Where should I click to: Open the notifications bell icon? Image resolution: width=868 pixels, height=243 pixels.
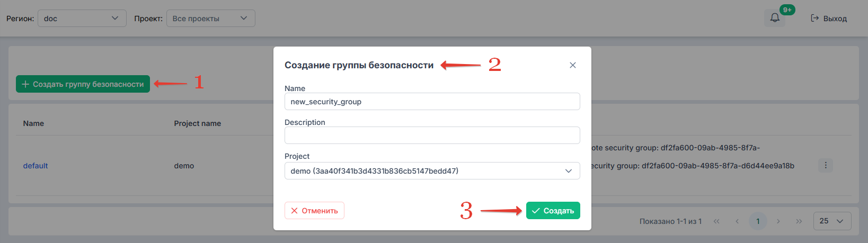[x=775, y=18]
